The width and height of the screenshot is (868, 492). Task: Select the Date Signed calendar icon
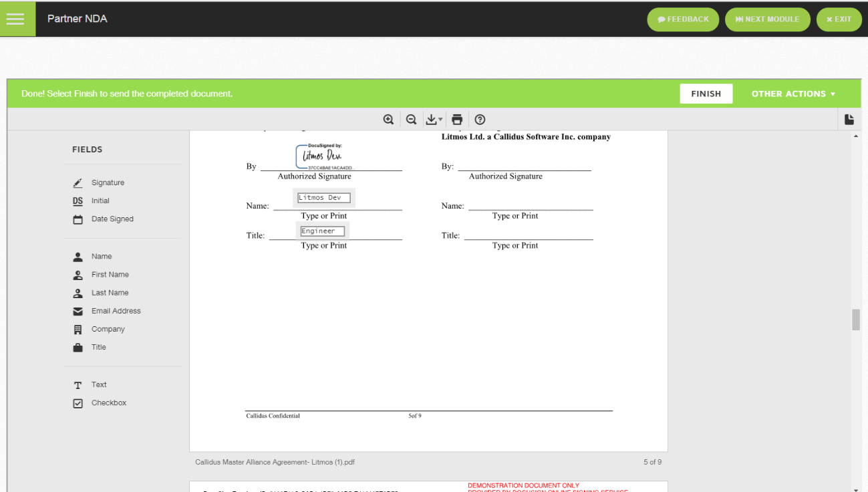pos(78,219)
